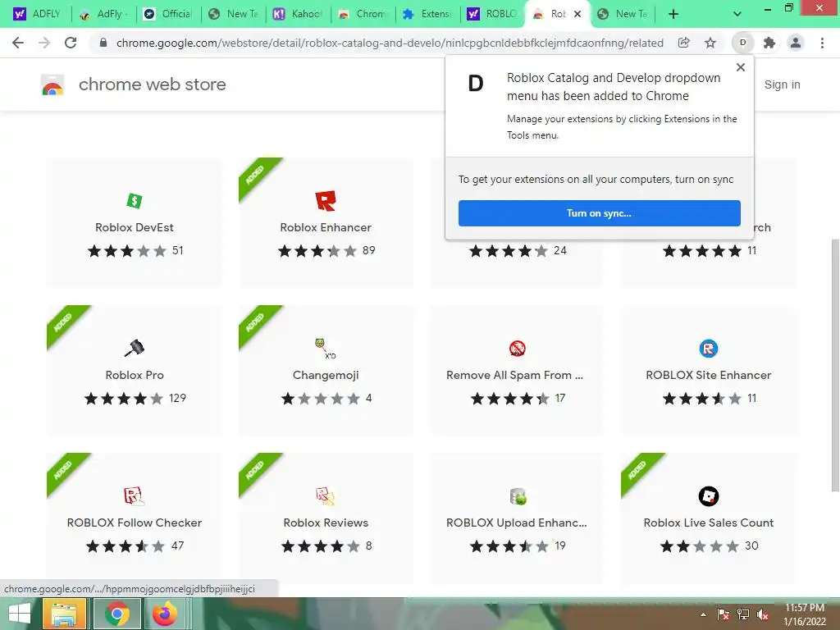The height and width of the screenshot is (630, 840).
Task: Switch to the ADFLY tab
Action: pyautogui.click(x=38, y=14)
